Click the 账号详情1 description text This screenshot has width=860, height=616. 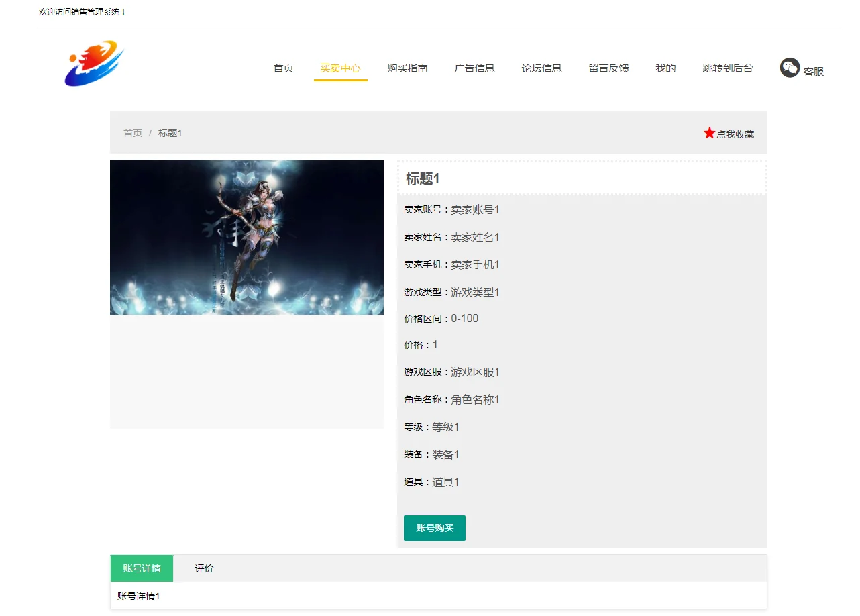[139, 596]
